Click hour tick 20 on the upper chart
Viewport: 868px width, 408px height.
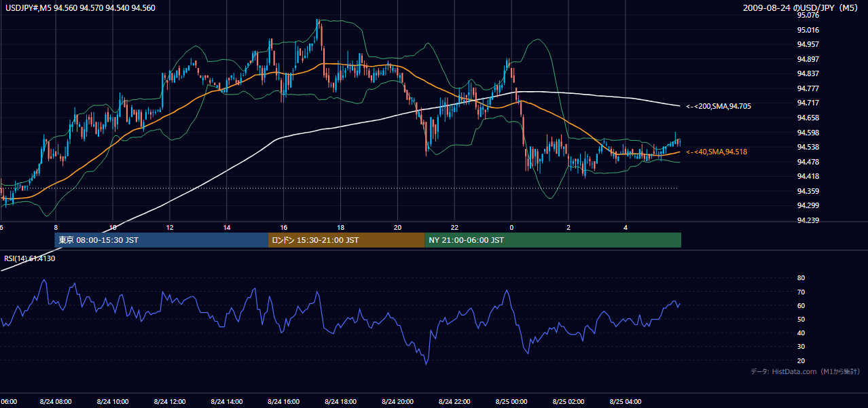click(x=398, y=228)
